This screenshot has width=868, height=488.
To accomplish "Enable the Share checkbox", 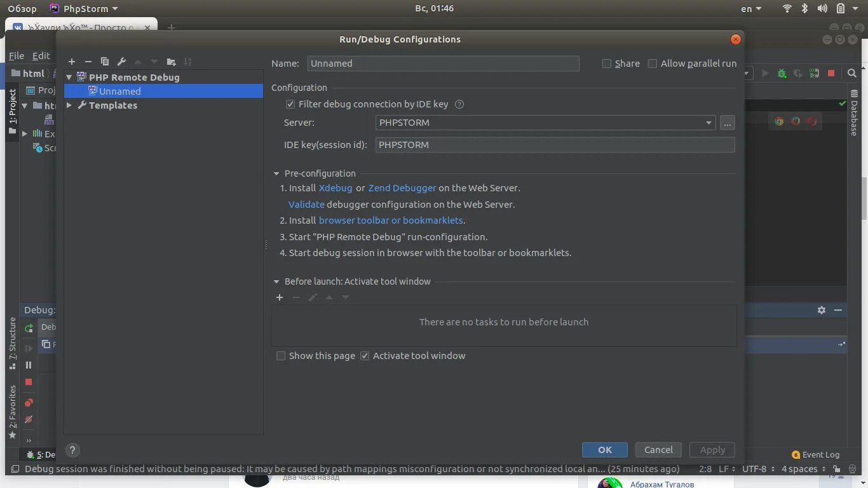I will 607,64.
